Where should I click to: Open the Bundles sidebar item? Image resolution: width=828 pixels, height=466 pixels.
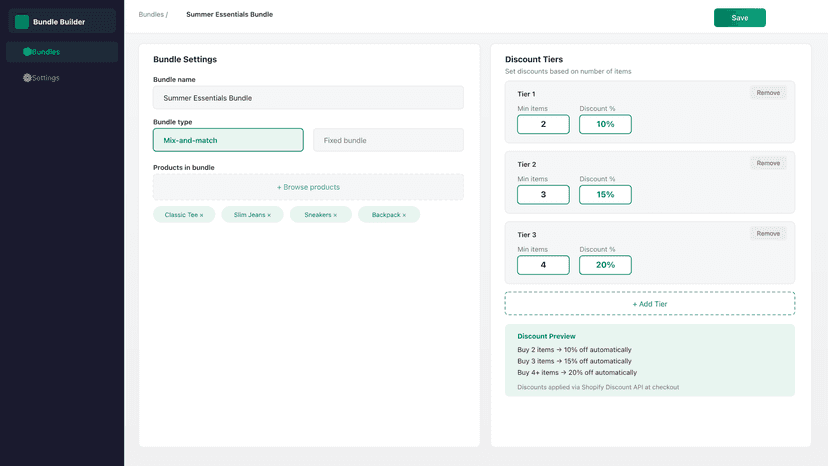(62, 52)
